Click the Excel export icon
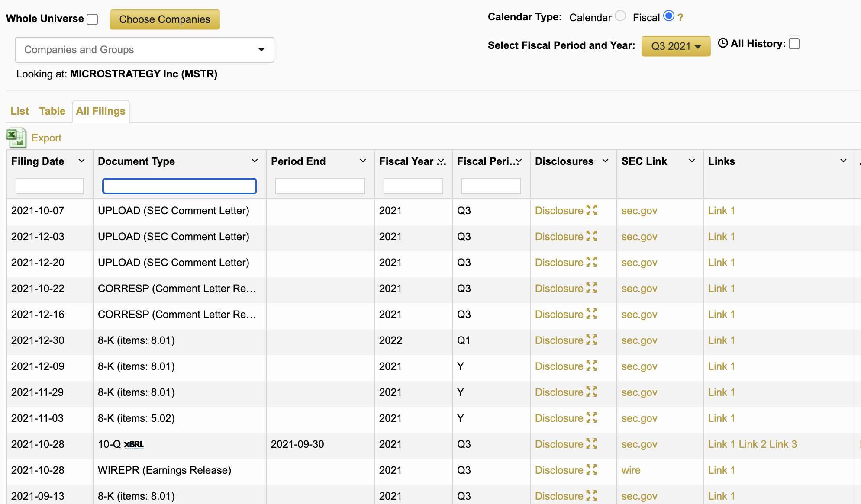 coord(16,138)
